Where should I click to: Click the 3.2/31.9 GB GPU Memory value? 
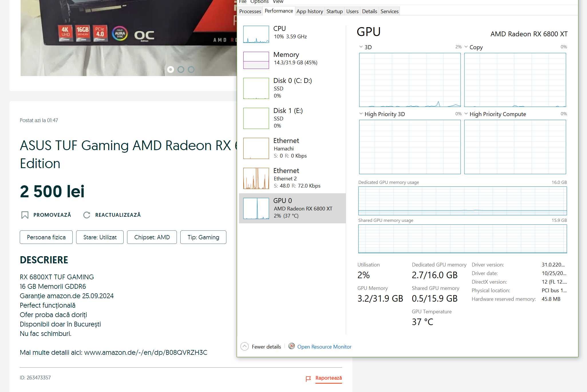coord(380,299)
